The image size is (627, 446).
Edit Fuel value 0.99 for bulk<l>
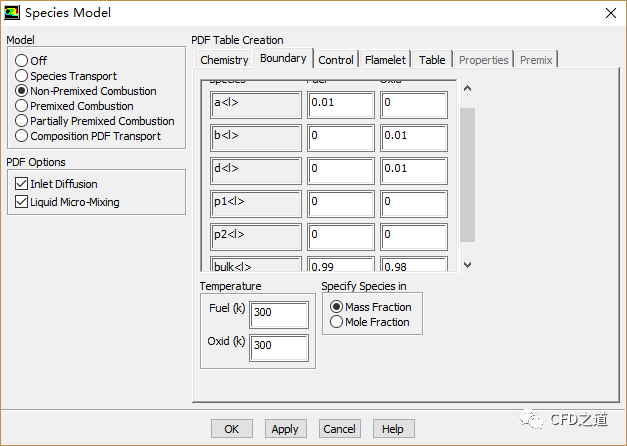[x=341, y=264]
